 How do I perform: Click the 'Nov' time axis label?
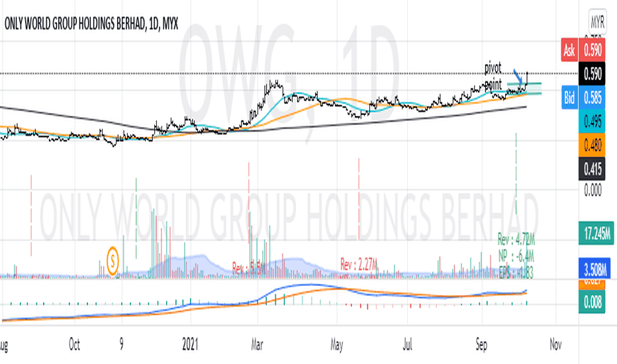point(555,345)
